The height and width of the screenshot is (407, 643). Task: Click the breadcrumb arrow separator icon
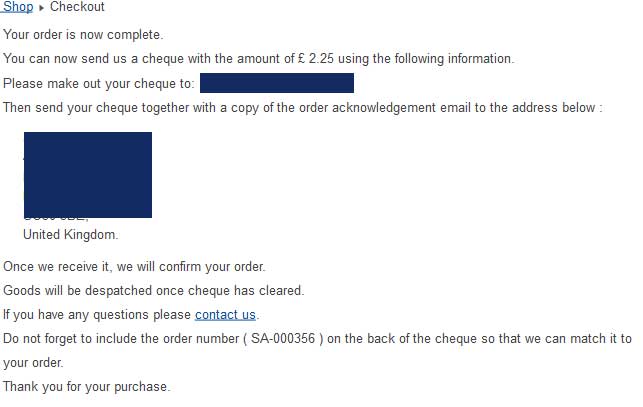41,8
